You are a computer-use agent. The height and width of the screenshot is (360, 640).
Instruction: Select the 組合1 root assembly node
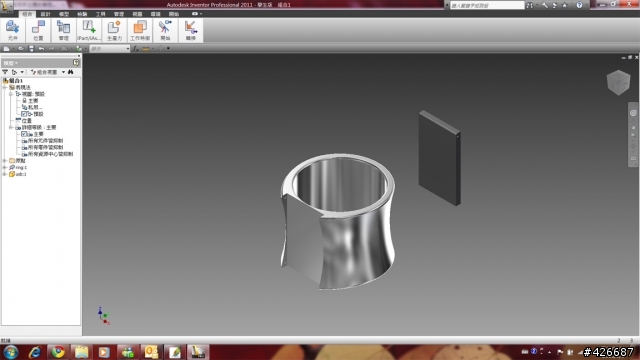tap(13, 81)
